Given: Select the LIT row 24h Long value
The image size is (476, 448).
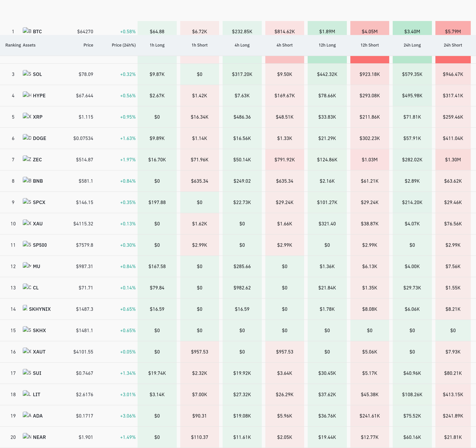Looking at the screenshot, I should click(412, 394).
